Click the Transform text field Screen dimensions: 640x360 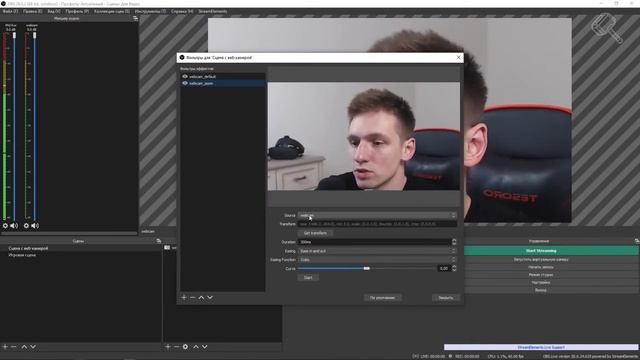(377, 224)
